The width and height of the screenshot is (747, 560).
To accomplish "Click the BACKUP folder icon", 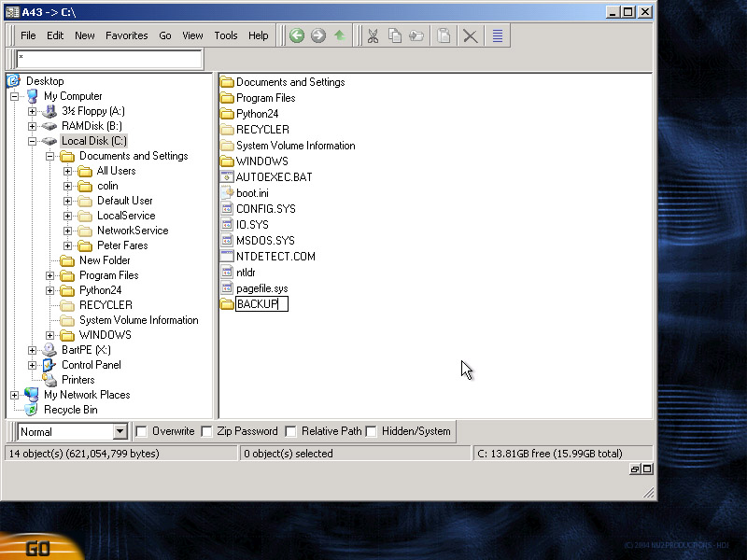I will [227, 304].
